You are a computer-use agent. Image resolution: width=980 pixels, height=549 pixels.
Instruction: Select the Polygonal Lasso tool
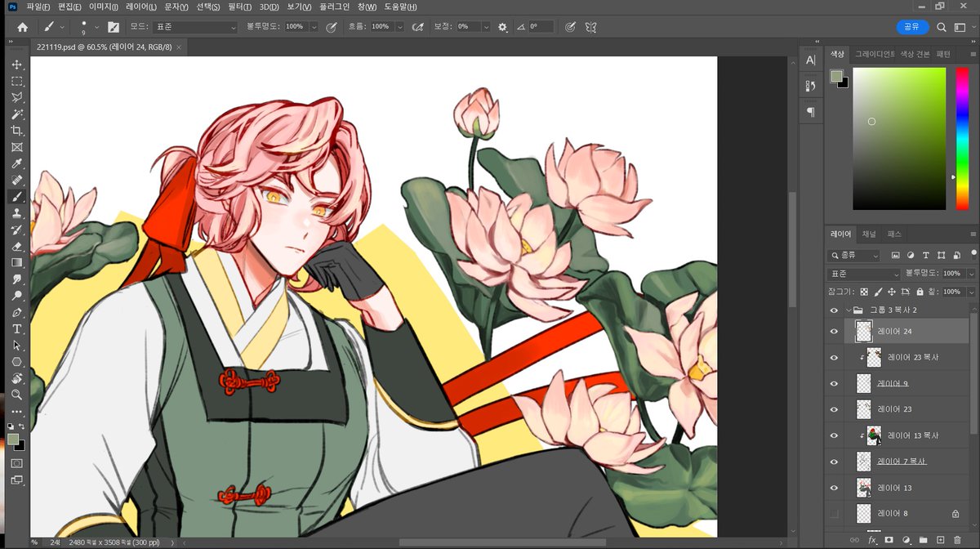pyautogui.click(x=16, y=97)
